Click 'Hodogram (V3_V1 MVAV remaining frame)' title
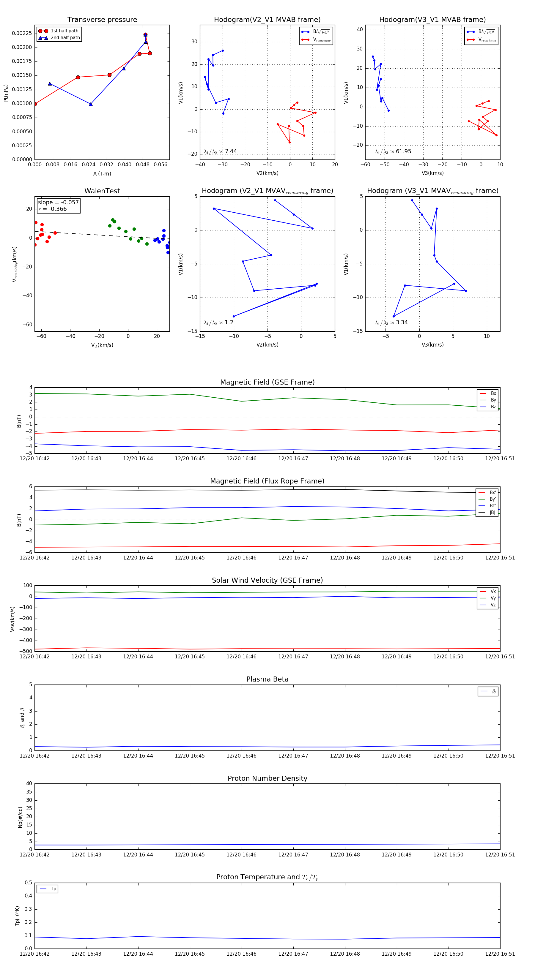Image resolution: width=535 pixels, height=980 pixels. point(432,191)
